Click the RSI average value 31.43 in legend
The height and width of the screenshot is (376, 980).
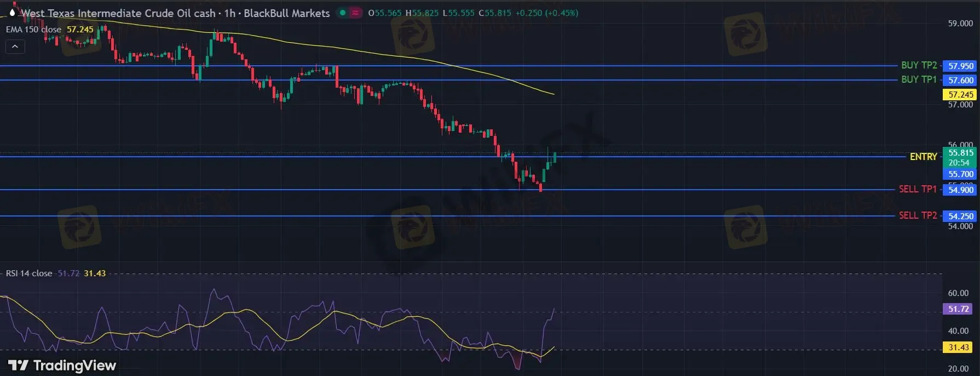[95, 274]
